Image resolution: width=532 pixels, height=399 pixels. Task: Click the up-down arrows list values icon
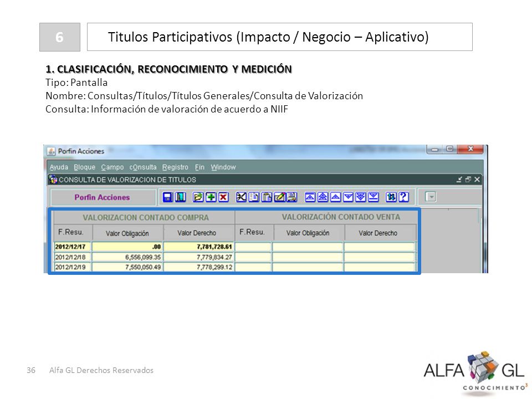[x=391, y=197]
